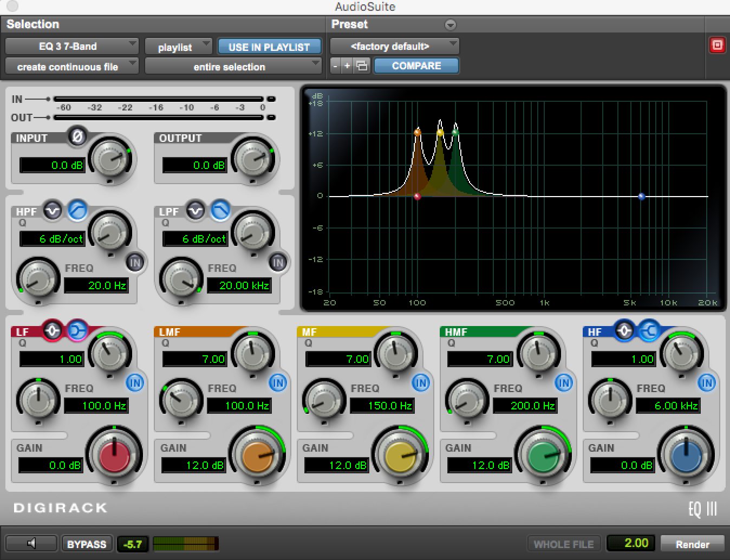Screen dimensions: 730x560
Task: Click the yellow MF graph node
Action: tap(440, 132)
